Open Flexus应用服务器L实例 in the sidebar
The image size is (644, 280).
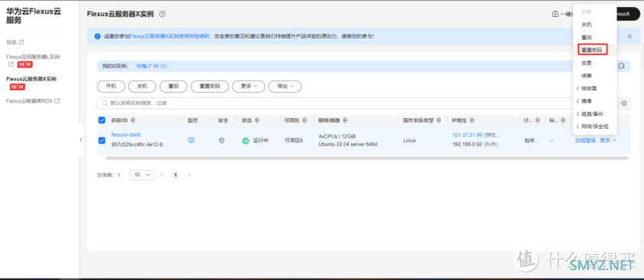[33, 57]
